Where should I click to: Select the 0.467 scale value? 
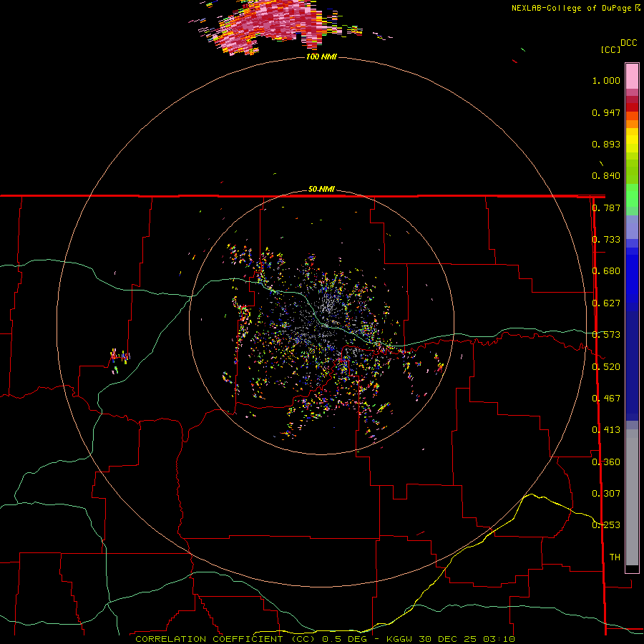pyautogui.click(x=606, y=399)
